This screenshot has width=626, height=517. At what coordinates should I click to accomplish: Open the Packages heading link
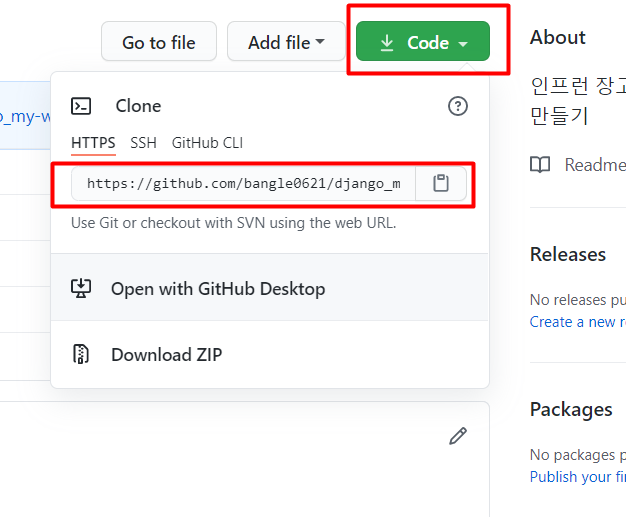pos(571,410)
